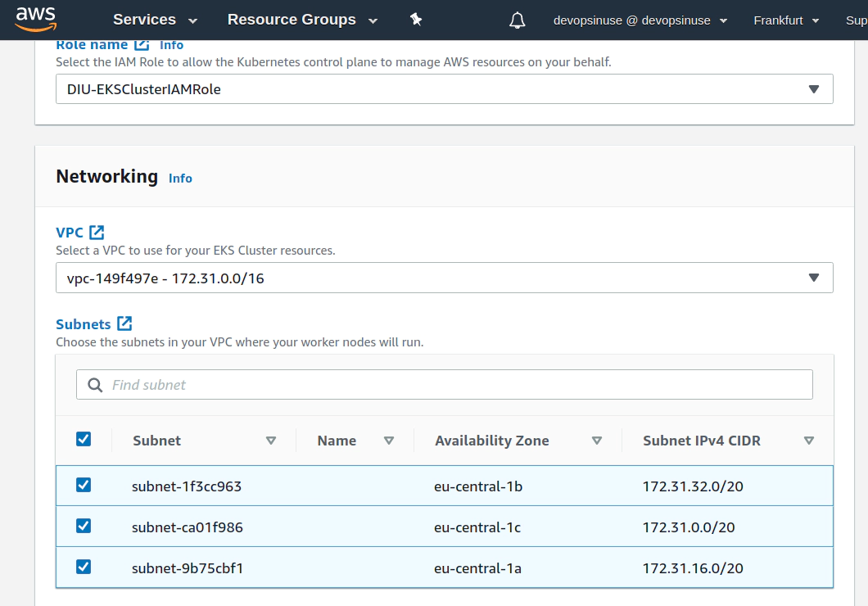Screen dimensions: 868x606
Task: Click the 172.31.0.0/20 CIDR cell
Action: point(689,527)
